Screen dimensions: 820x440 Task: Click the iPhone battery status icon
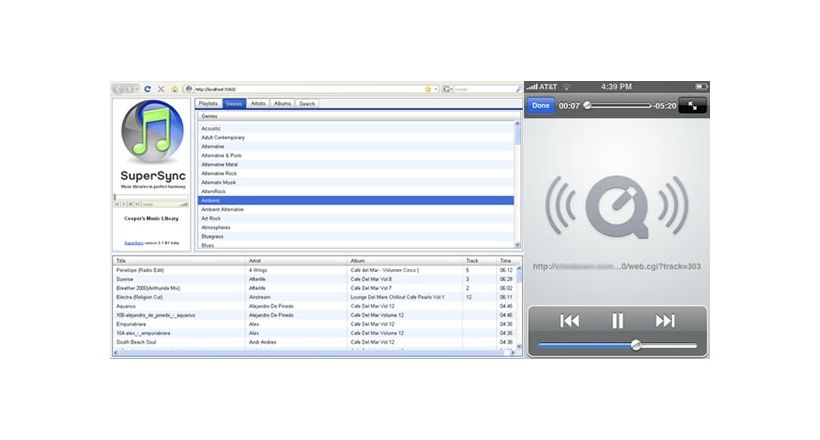point(701,86)
